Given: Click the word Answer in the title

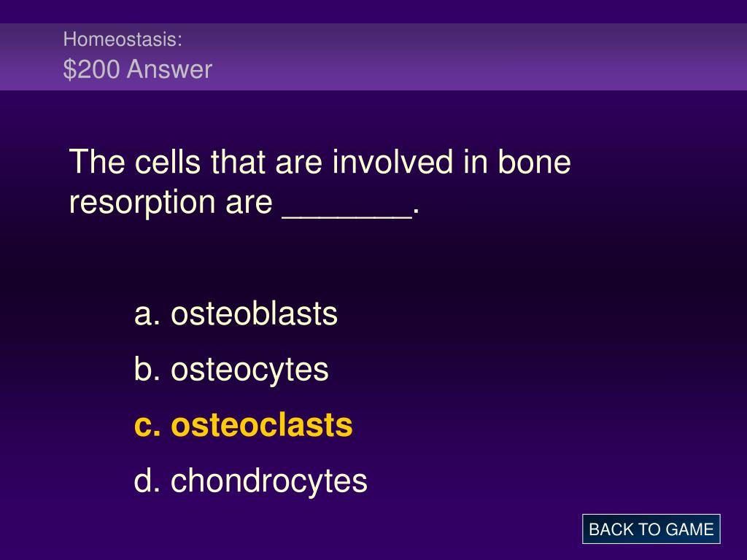Looking at the screenshot, I should coord(169,69).
